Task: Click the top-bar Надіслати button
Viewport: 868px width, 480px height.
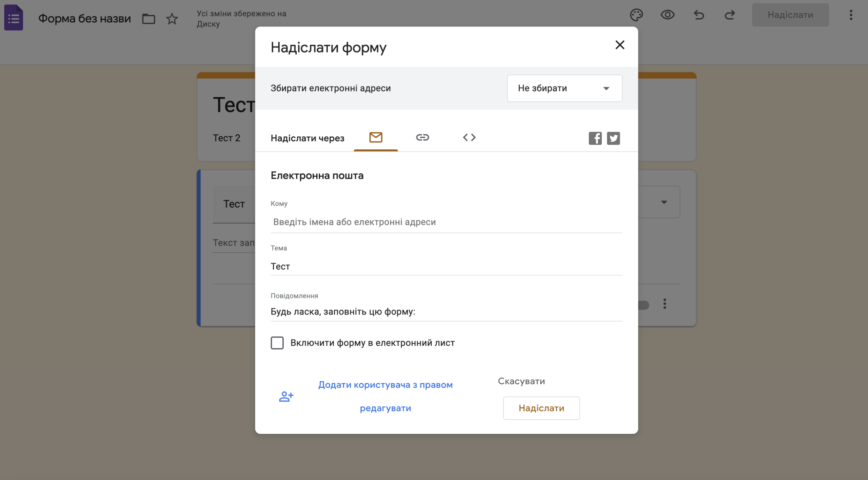Action: pyautogui.click(x=790, y=15)
